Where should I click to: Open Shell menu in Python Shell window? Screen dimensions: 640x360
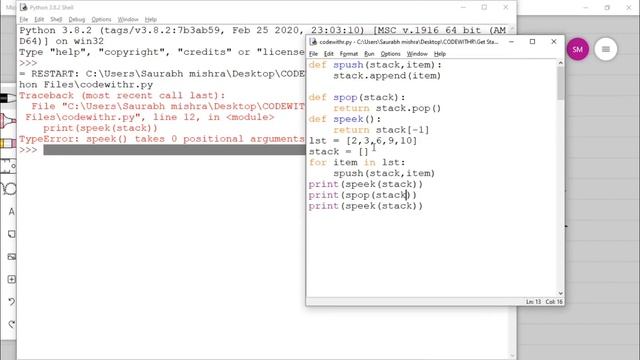[56, 19]
